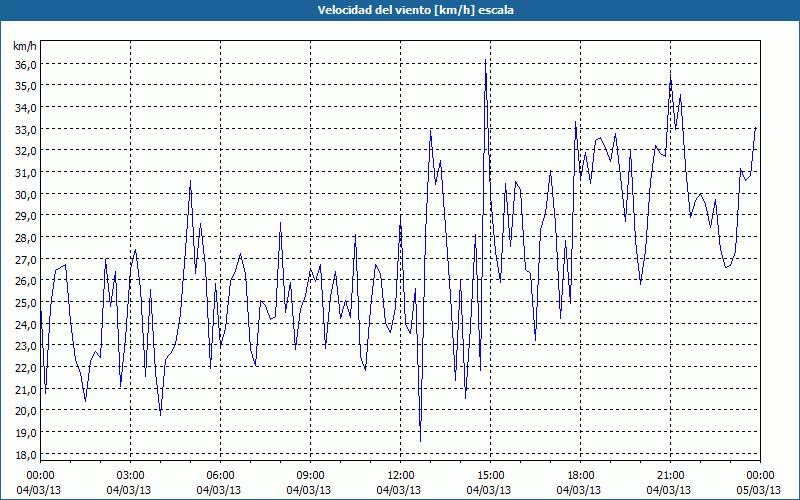Click the 04/03/13 date under 03:00
The width and height of the screenshot is (800, 500).
129,490
